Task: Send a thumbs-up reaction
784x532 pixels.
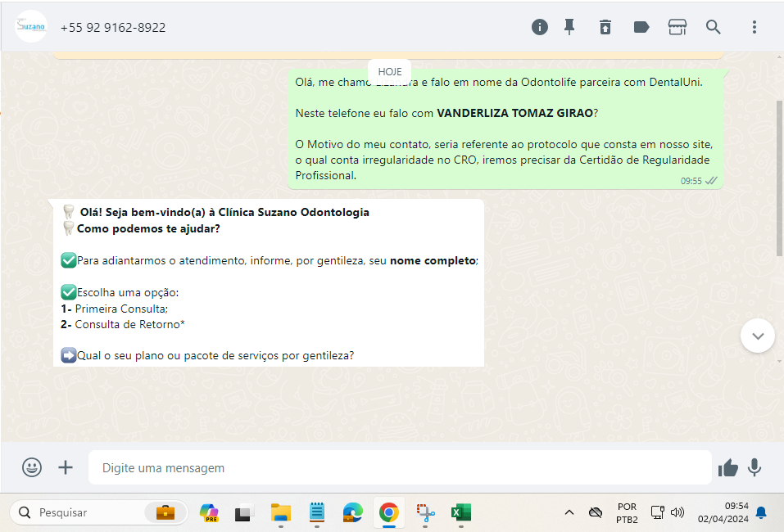Action: (728, 468)
